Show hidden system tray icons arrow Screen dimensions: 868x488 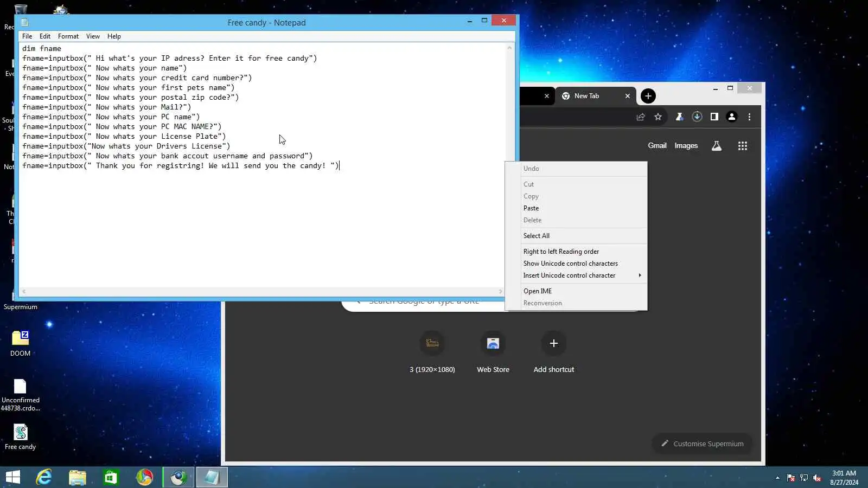pyautogui.click(x=777, y=478)
